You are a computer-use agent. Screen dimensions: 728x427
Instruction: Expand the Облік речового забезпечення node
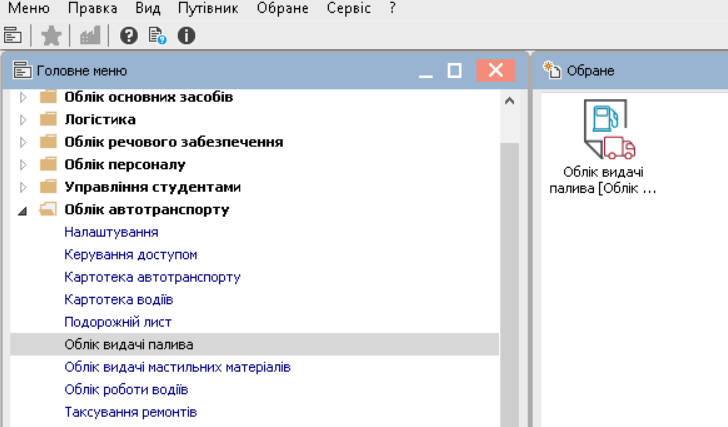coord(23,142)
